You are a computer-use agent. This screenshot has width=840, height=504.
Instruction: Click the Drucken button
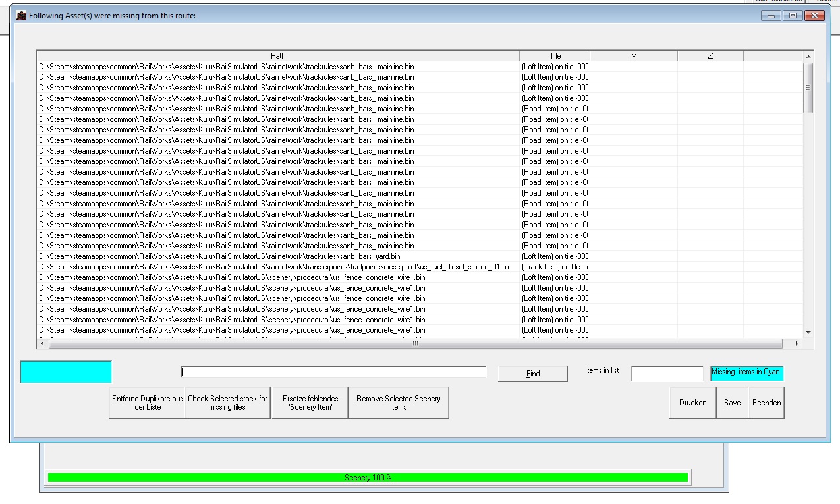(693, 403)
